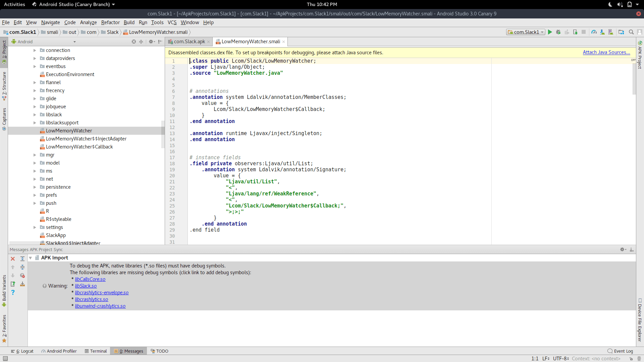Click scroll-from-source target icon in Project panel
644x362 pixels.
(134, 42)
